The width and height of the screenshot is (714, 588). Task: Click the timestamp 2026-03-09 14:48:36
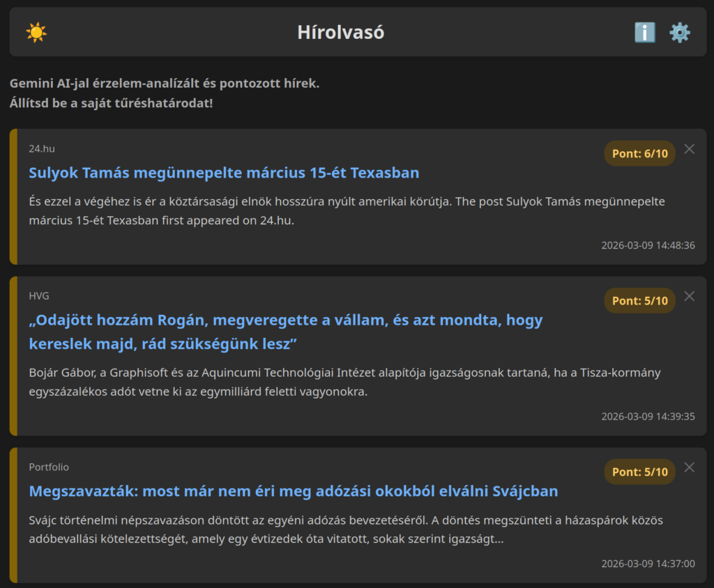tap(648, 245)
